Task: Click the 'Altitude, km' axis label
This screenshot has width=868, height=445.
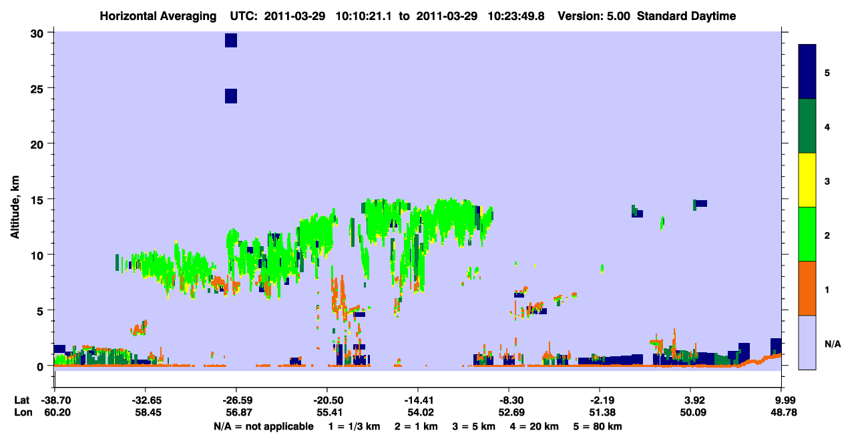Action: pyautogui.click(x=14, y=207)
